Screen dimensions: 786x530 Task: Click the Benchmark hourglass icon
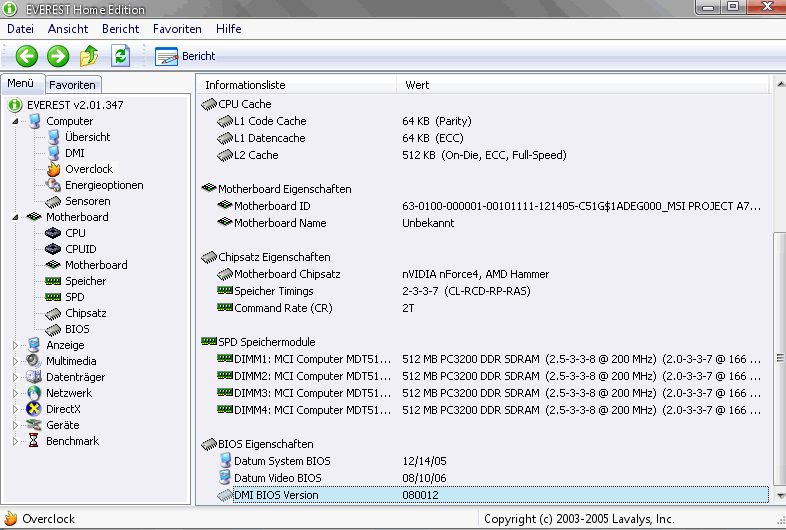pyautogui.click(x=34, y=441)
